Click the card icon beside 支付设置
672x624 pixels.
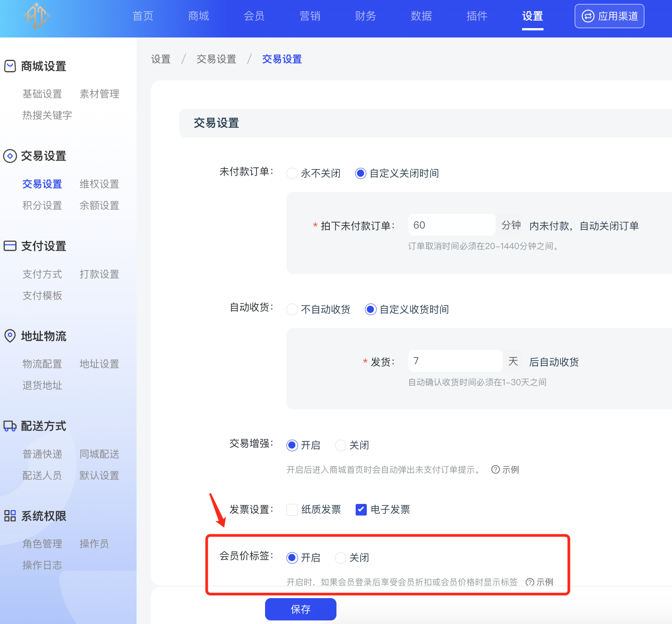[x=10, y=246]
